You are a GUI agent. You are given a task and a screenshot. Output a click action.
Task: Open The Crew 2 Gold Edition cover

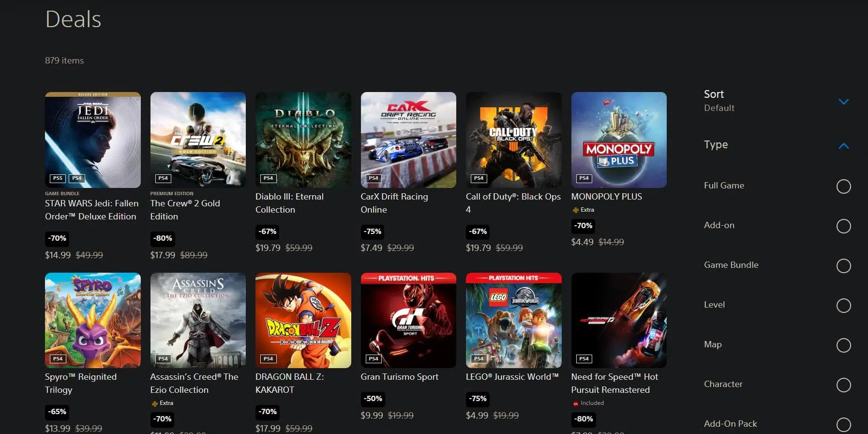pyautogui.click(x=198, y=140)
